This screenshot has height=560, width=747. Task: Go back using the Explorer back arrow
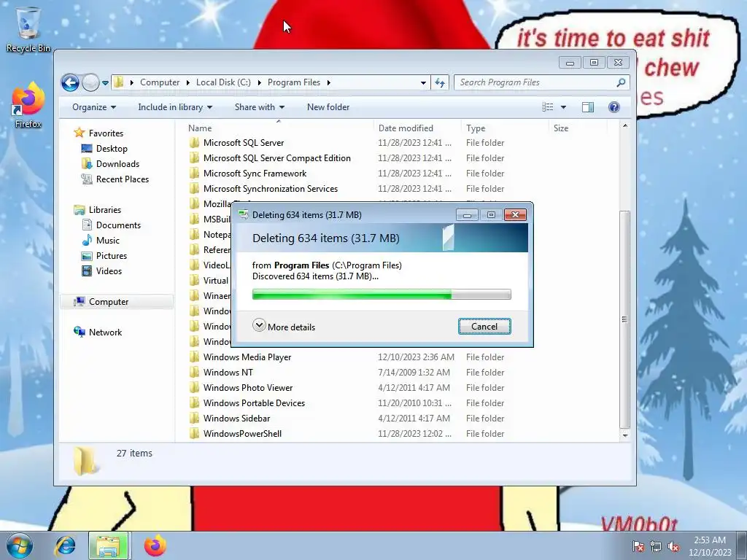[x=70, y=82]
